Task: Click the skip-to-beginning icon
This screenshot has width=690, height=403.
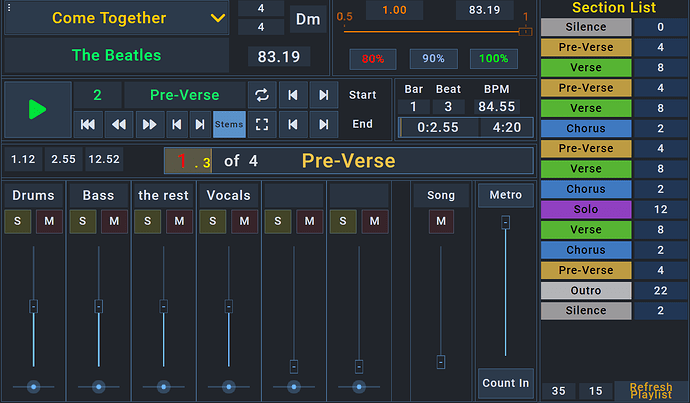Action: (88, 124)
